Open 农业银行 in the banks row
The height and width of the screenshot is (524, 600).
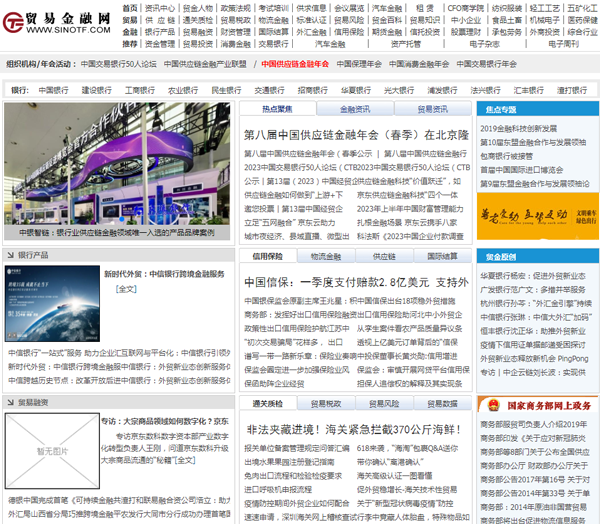[183, 90]
